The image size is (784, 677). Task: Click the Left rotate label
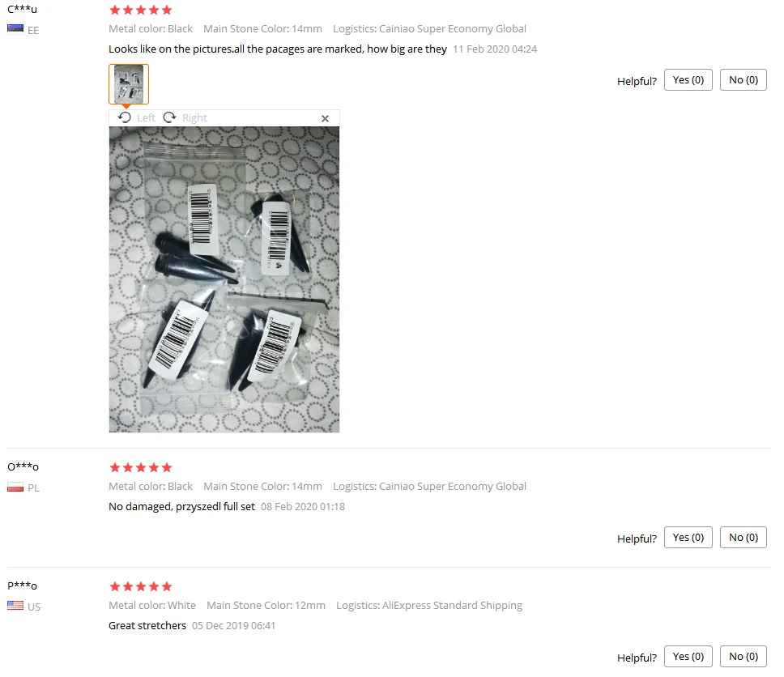(146, 118)
